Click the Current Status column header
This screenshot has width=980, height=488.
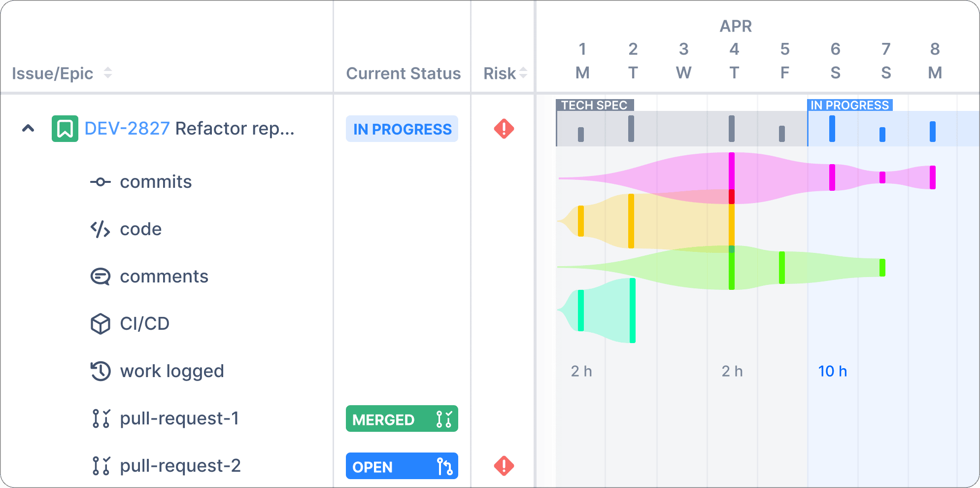(x=404, y=73)
